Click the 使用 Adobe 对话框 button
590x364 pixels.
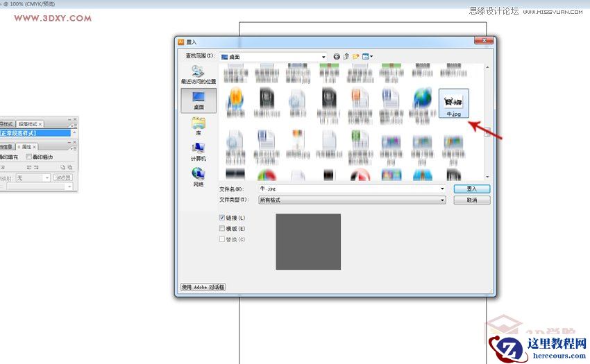203,287
